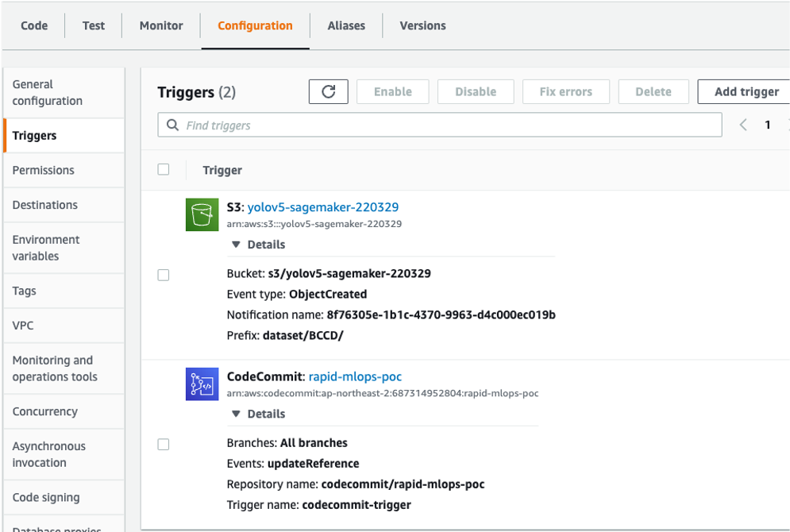Toggle the select-all triggers checkbox
Image resolution: width=790 pixels, height=532 pixels.
click(164, 169)
